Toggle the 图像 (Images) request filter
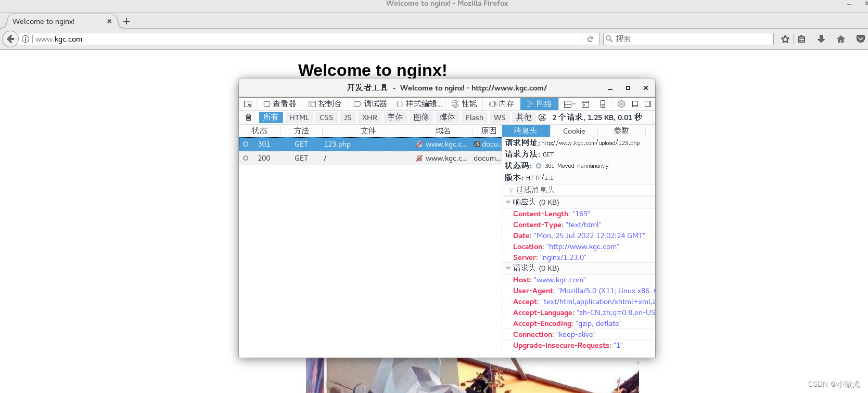The height and width of the screenshot is (393, 868). (x=422, y=117)
